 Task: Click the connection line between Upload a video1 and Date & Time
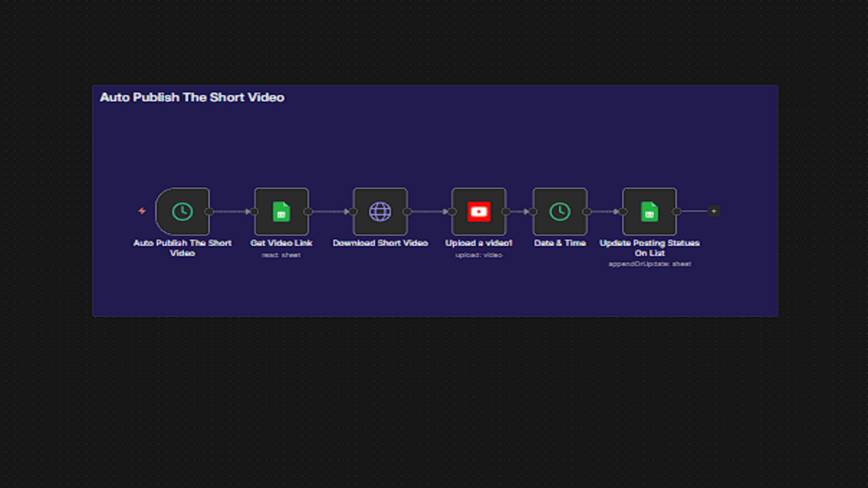(x=519, y=211)
